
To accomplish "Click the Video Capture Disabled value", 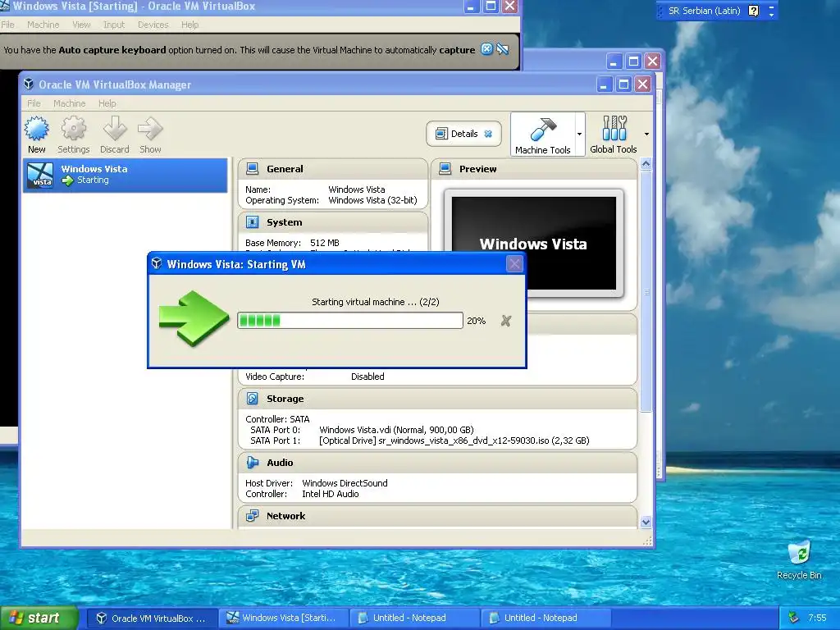I will [x=367, y=377].
